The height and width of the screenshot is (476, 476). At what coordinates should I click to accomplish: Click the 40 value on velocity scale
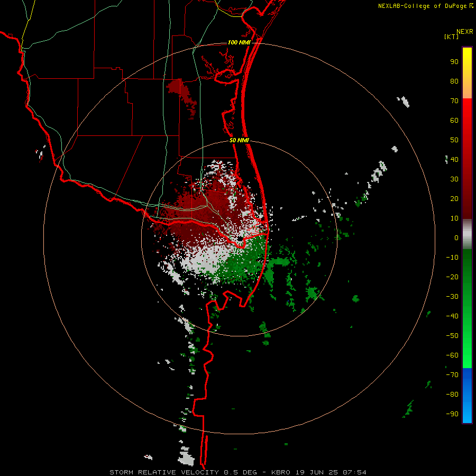click(454, 159)
